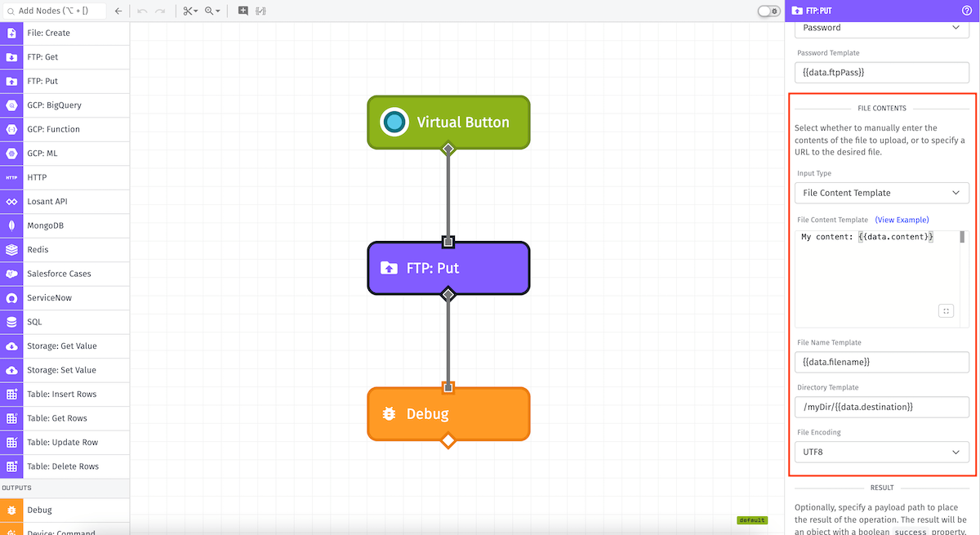Image resolution: width=980 pixels, height=535 pixels.
Task: Choose Storage: Get Value node icon
Action: pos(11,346)
